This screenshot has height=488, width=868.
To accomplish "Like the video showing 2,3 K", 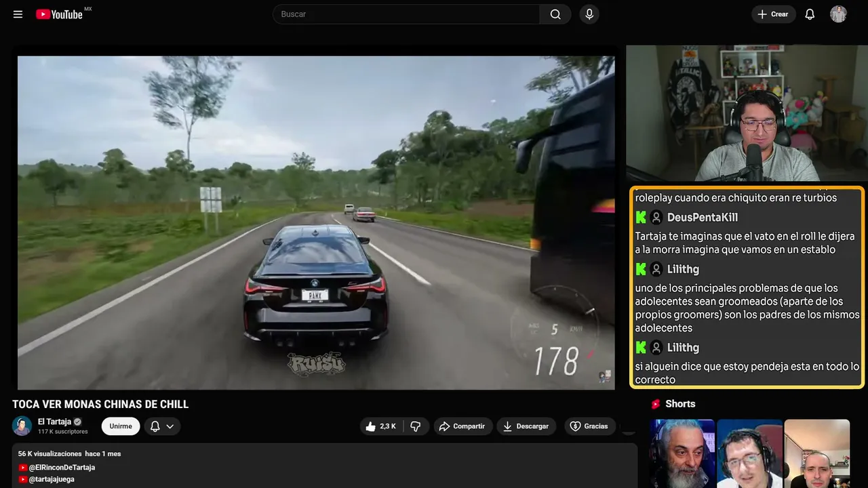I will 381,426.
